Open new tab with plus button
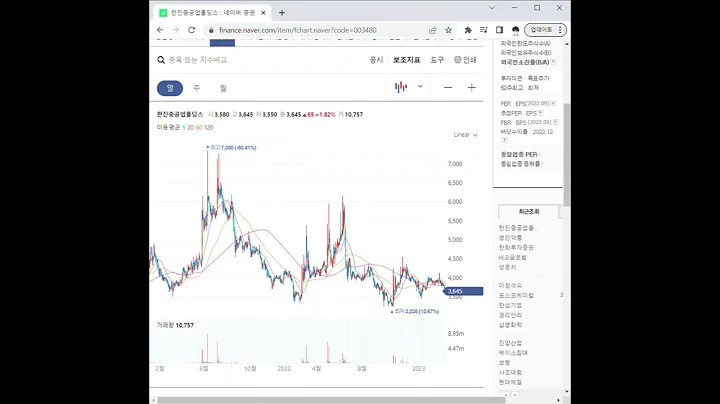 click(282, 13)
